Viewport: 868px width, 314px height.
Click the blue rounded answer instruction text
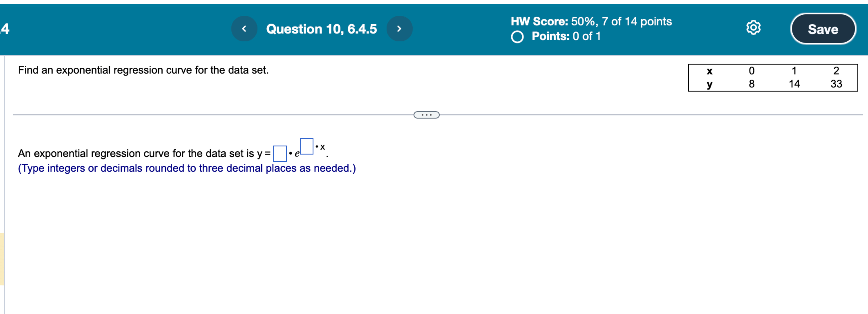pos(187,168)
